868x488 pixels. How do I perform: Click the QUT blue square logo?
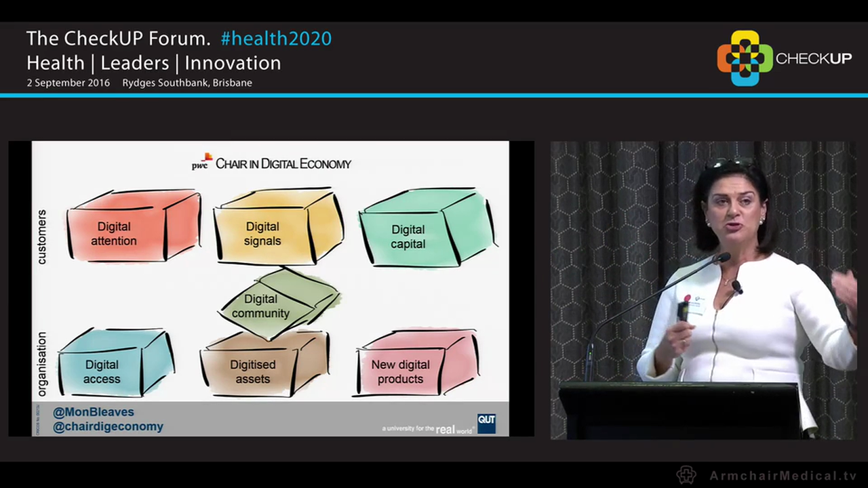(x=486, y=423)
